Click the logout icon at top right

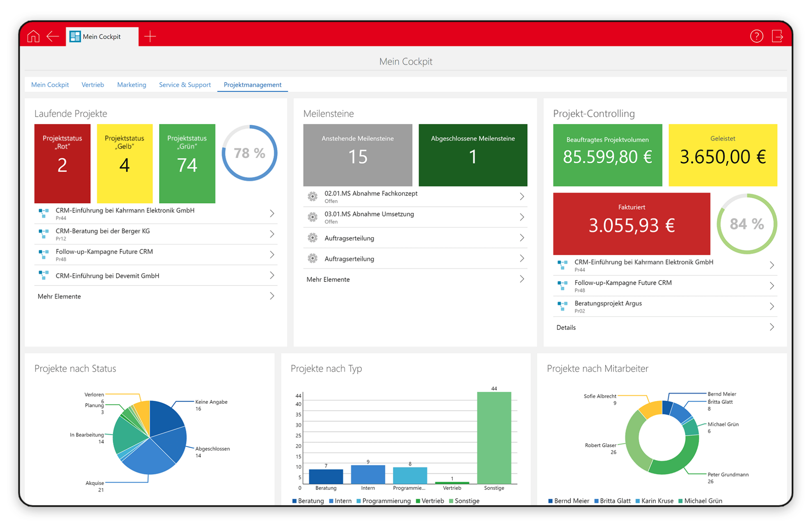(x=778, y=37)
